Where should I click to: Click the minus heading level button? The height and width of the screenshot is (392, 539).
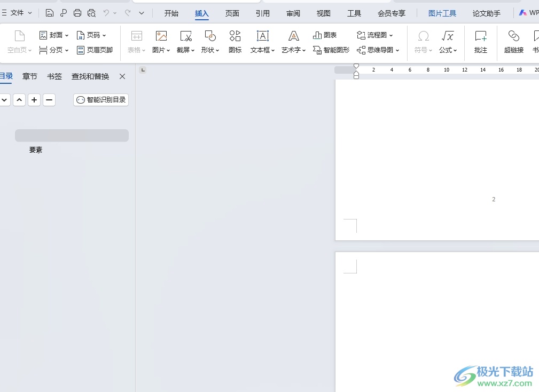pyautogui.click(x=49, y=100)
